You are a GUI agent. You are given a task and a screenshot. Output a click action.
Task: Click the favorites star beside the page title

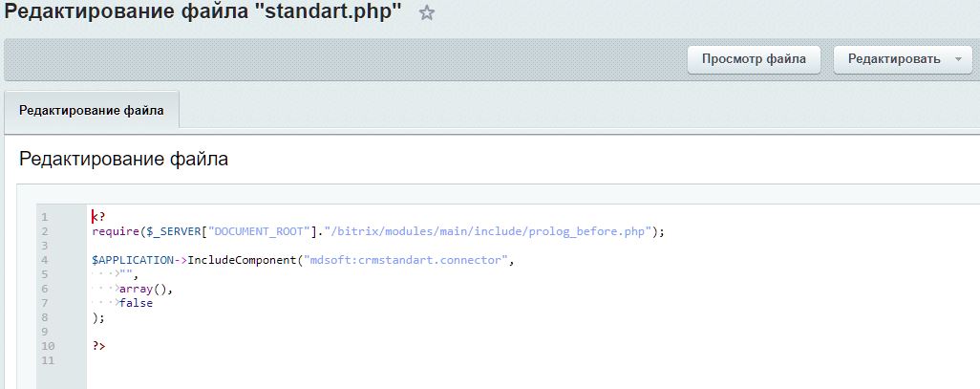click(427, 13)
